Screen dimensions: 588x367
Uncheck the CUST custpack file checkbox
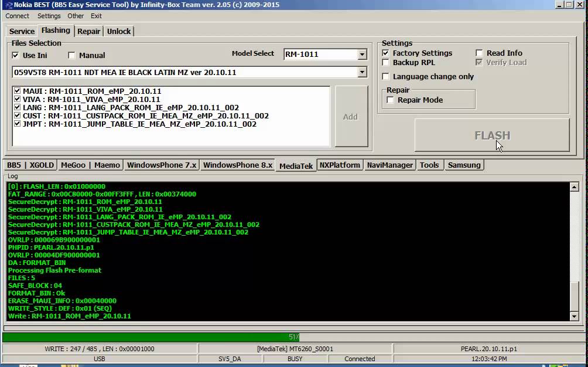pyautogui.click(x=17, y=115)
